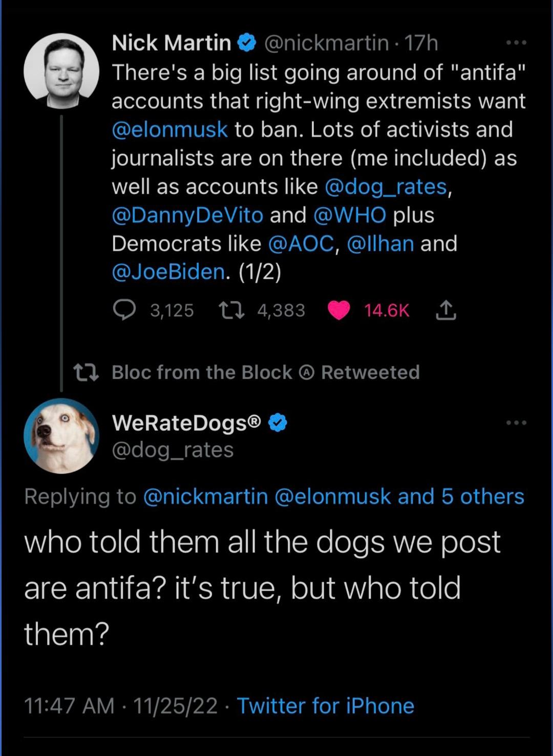The height and width of the screenshot is (756, 553).
Task: Click the @elonmusk mention in Nick's tweet
Action: 169,130
